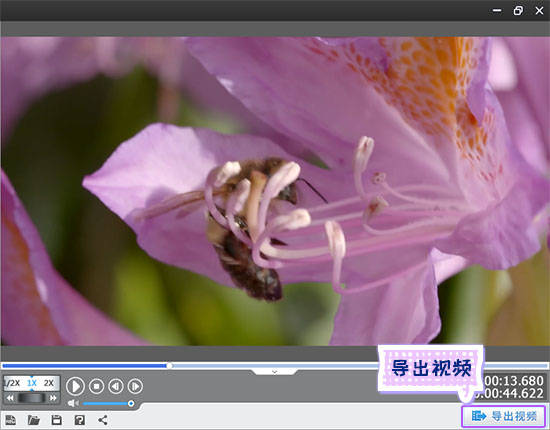550x430 pixels.
Task: Click the fast-forward double-arrow on the jog control
Action: 53,398
